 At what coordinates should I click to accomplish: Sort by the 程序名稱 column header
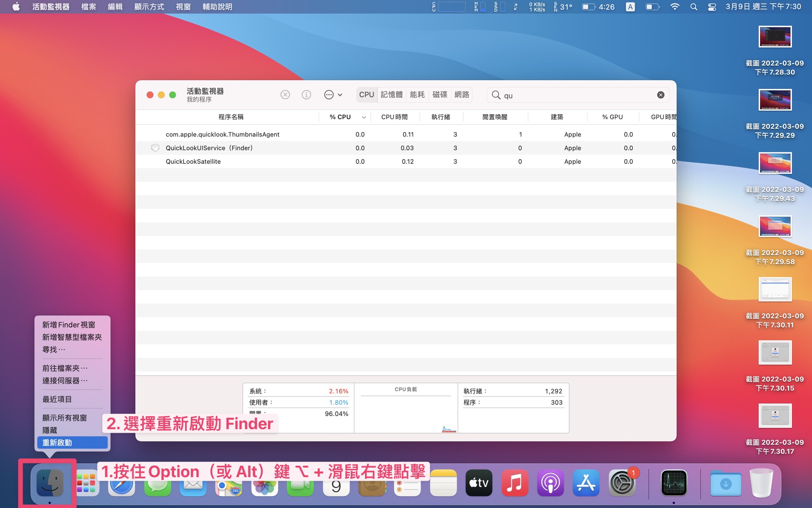tap(231, 117)
